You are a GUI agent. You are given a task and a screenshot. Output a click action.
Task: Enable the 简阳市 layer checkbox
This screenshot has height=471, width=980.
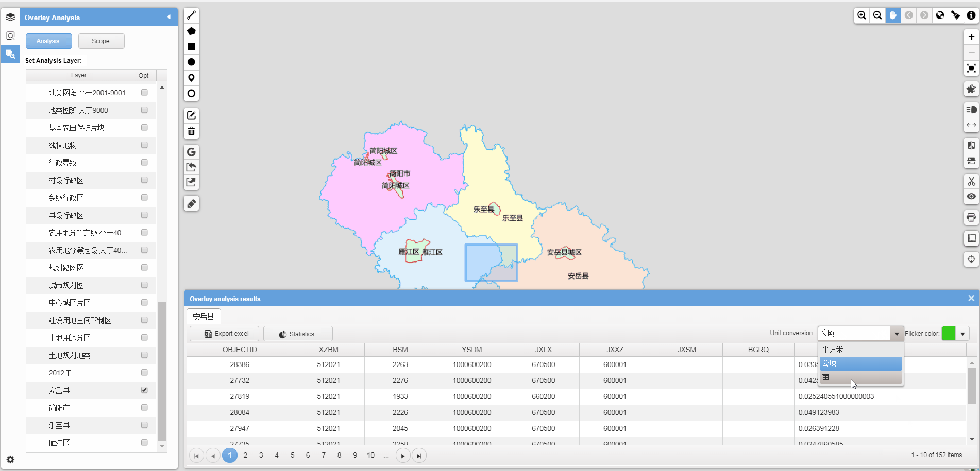[144, 408]
